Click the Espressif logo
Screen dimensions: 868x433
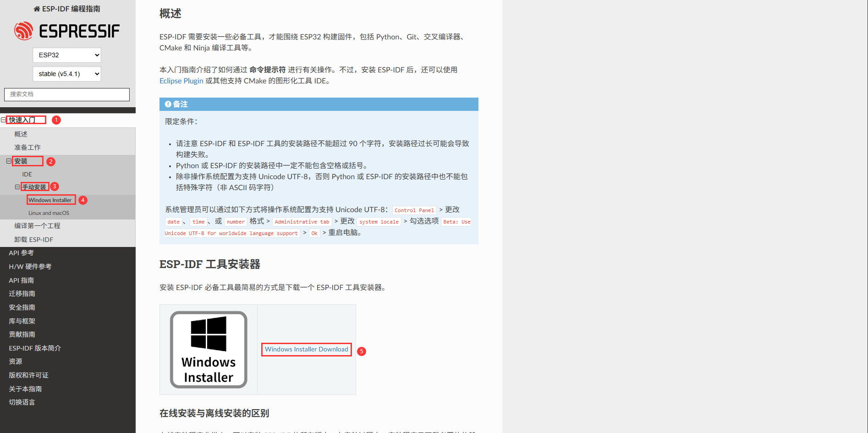pyautogui.click(x=66, y=30)
